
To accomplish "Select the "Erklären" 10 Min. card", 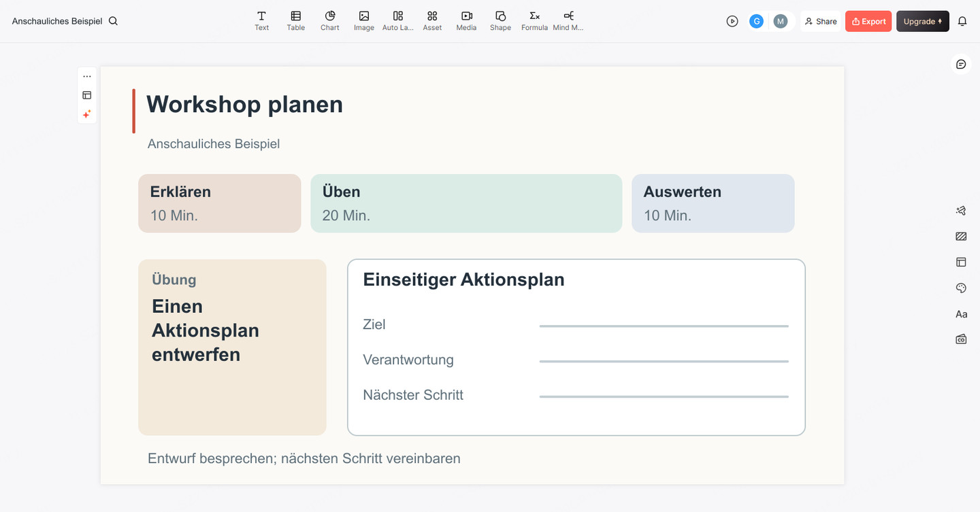I will coord(220,203).
